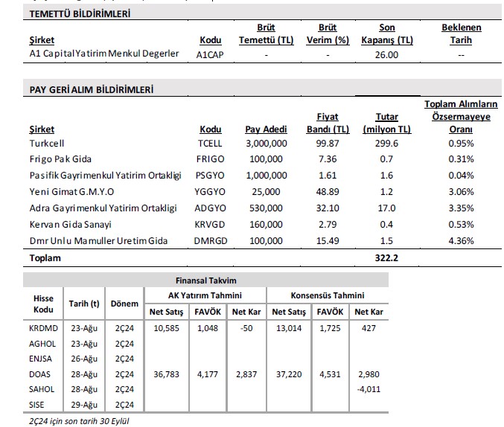Image resolution: width=504 pixels, height=427 pixels.
Task: Select the ADGYO ticker code
Action: 211,208
